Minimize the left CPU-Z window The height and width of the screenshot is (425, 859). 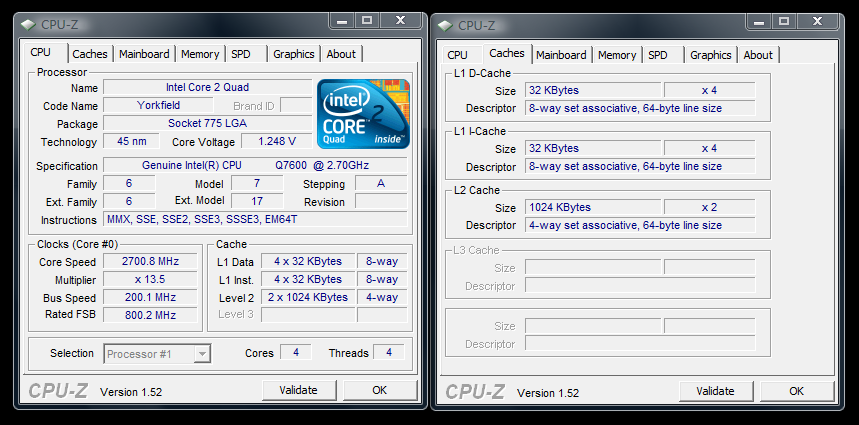342,21
